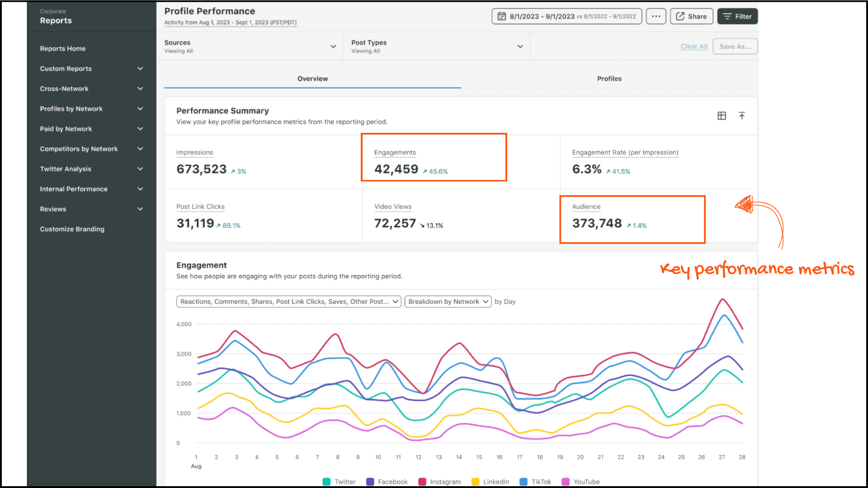This screenshot has width=868, height=488.
Task: Click the Clear All link
Action: 694,46
